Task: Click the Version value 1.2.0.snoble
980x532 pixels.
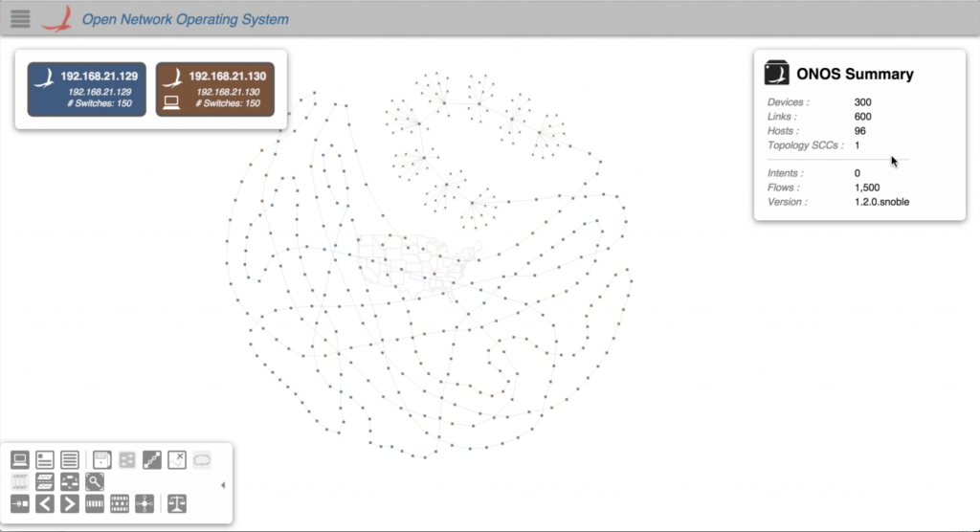Action: pos(881,202)
